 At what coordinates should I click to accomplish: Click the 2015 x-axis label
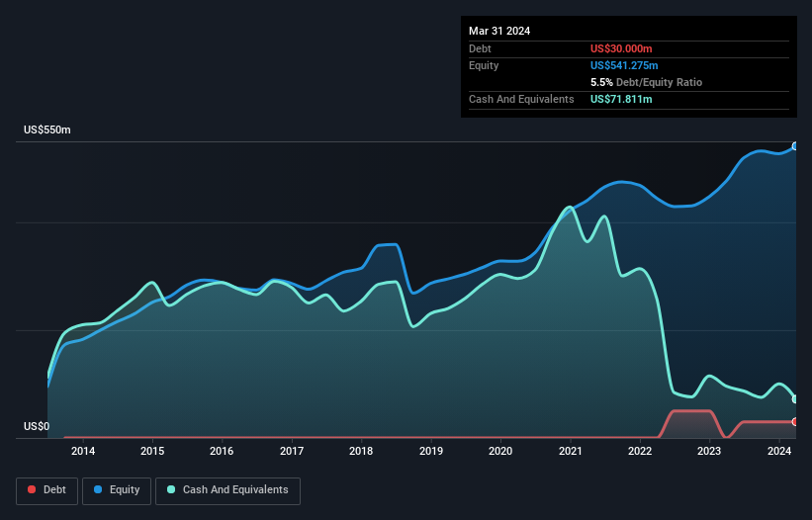coord(152,451)
